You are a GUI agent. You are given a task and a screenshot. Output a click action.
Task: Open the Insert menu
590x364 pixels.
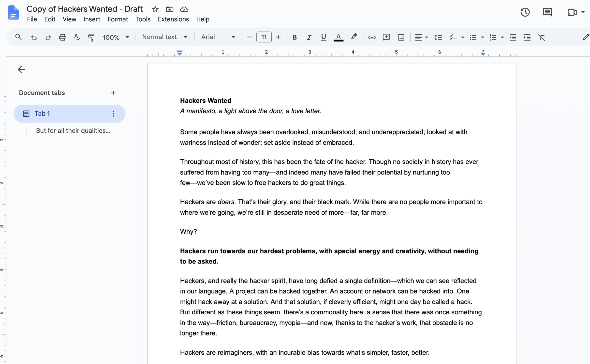click(x=92, y=19)
